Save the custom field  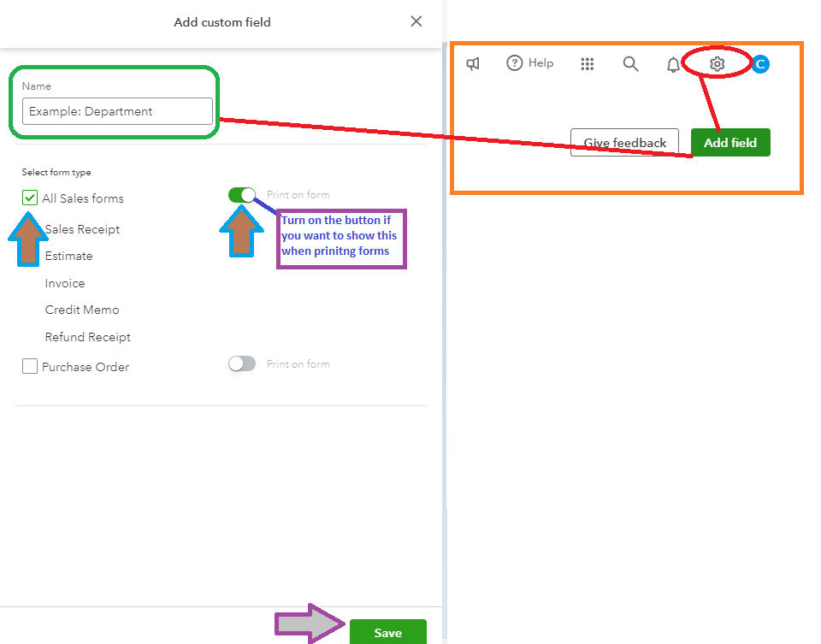click(x=388, y=632)
